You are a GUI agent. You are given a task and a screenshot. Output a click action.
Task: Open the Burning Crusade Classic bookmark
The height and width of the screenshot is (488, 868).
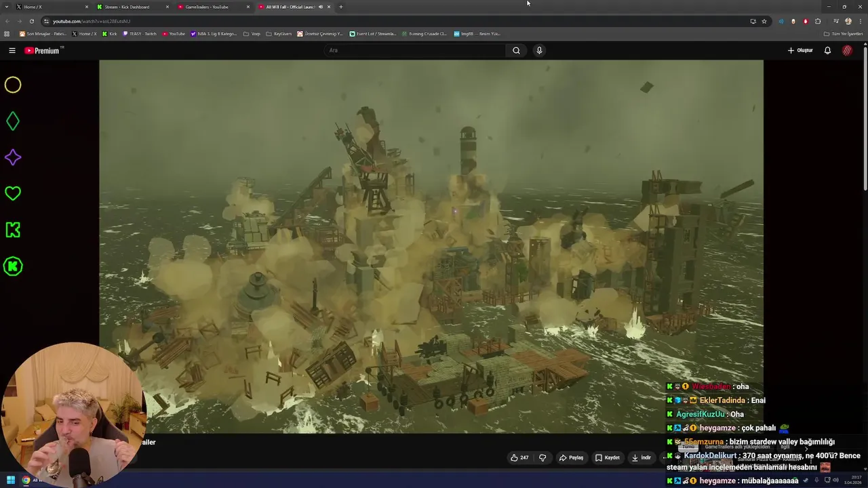(424, 33)
